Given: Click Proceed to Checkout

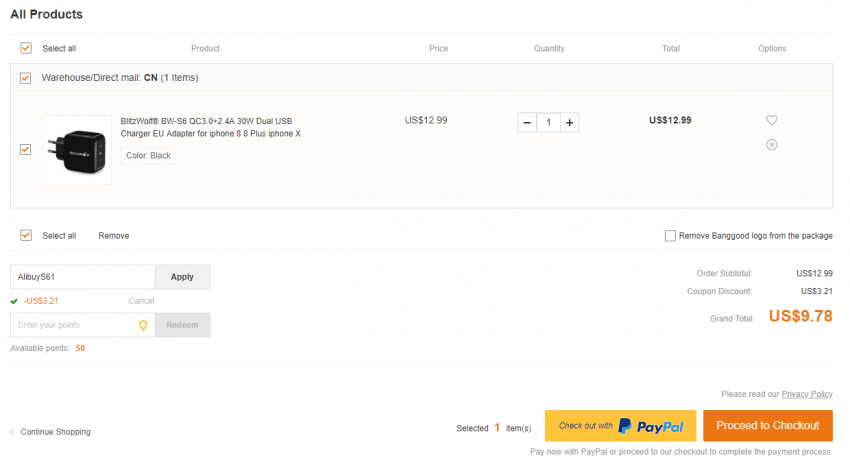Looking at the screenshot, I should click(x=768, y=426).
